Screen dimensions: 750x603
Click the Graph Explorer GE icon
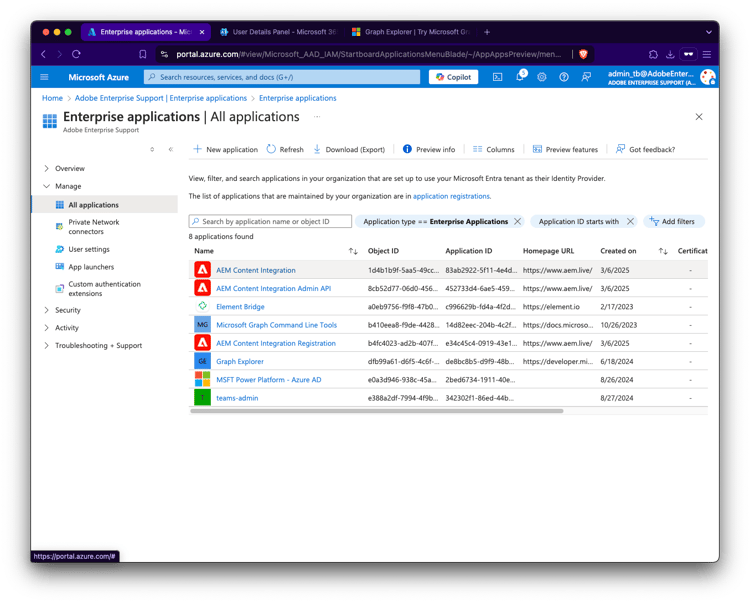pos(202,361)
